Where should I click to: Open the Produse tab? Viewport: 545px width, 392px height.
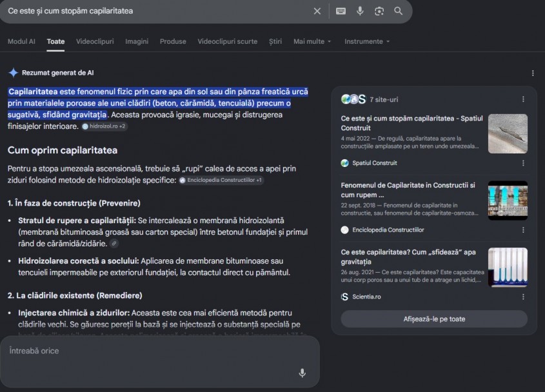(173, 41)
